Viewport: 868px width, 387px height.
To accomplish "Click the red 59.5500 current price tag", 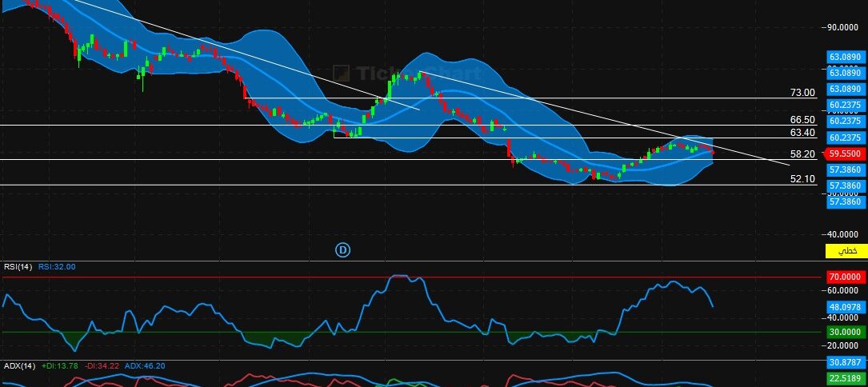I will coord(844,154).
